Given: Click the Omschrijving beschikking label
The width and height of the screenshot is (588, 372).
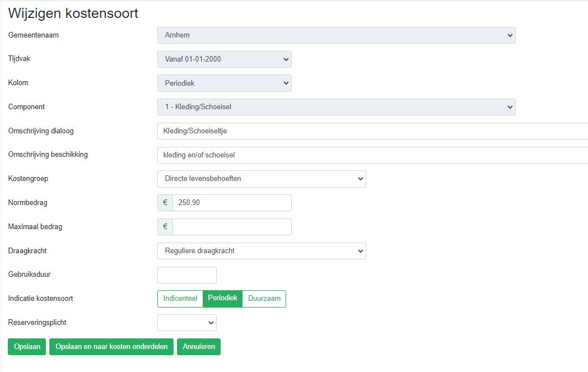Looking at the screenshot, I should tap(48, 155).
